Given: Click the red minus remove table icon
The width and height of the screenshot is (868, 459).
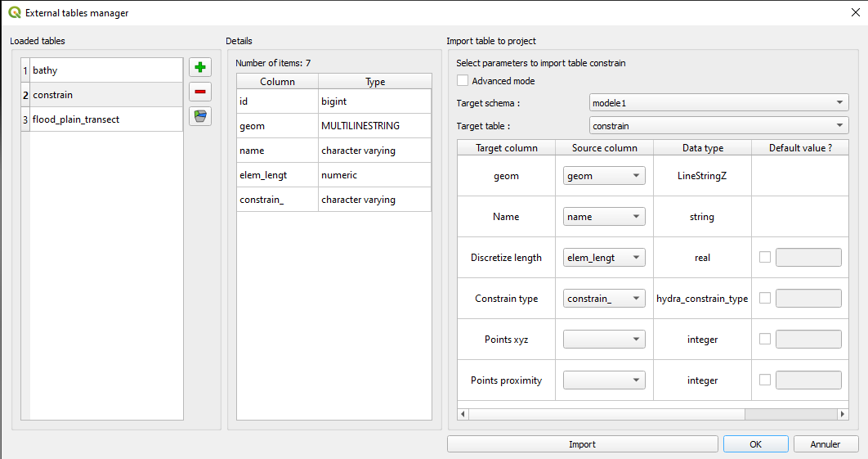Looking at the screenshot, I should point(200,92).
